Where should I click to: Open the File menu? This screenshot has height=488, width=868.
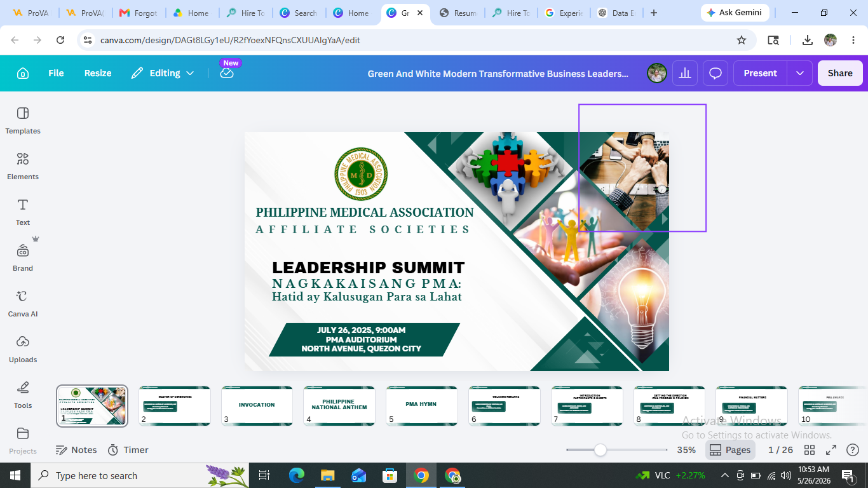pos(56,73)
